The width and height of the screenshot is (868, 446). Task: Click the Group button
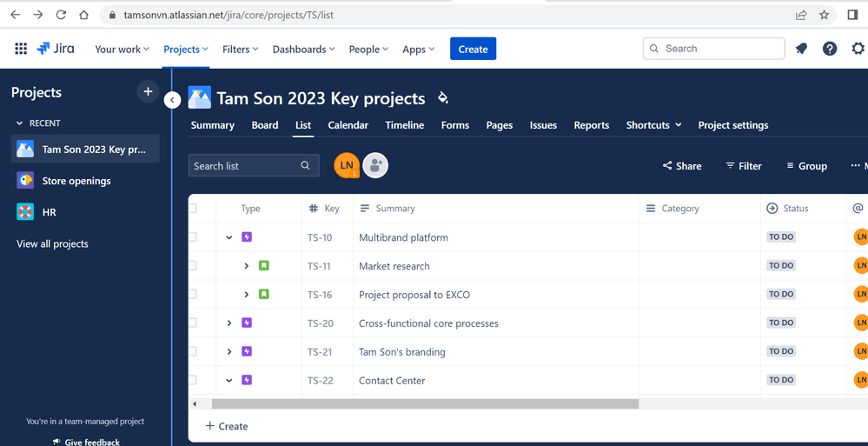click(806, 166)
